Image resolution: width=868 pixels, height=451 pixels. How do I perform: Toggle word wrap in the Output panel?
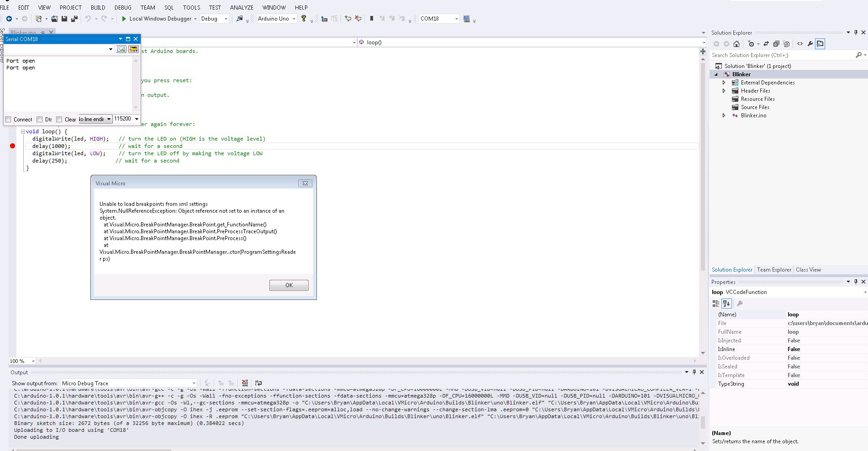pyautogui.click(x=258, y=383)
